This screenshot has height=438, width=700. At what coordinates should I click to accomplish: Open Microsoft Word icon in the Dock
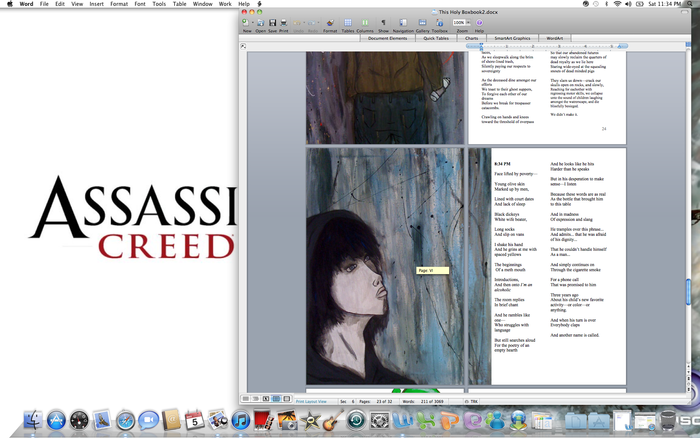tap(403, 420)
